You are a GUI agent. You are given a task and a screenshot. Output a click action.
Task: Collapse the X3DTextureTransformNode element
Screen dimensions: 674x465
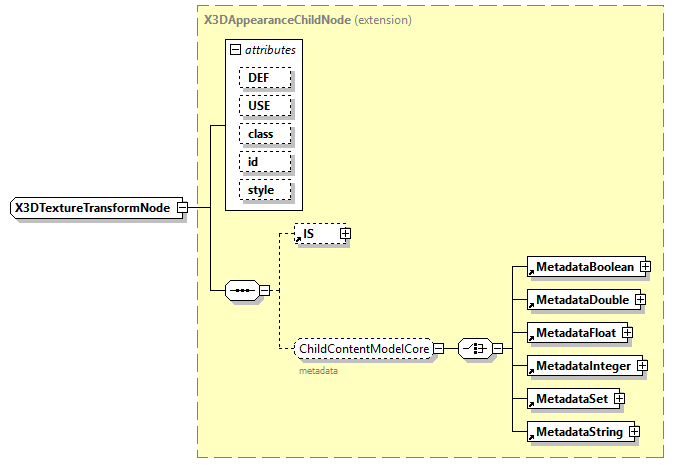[x=182, y=207]
